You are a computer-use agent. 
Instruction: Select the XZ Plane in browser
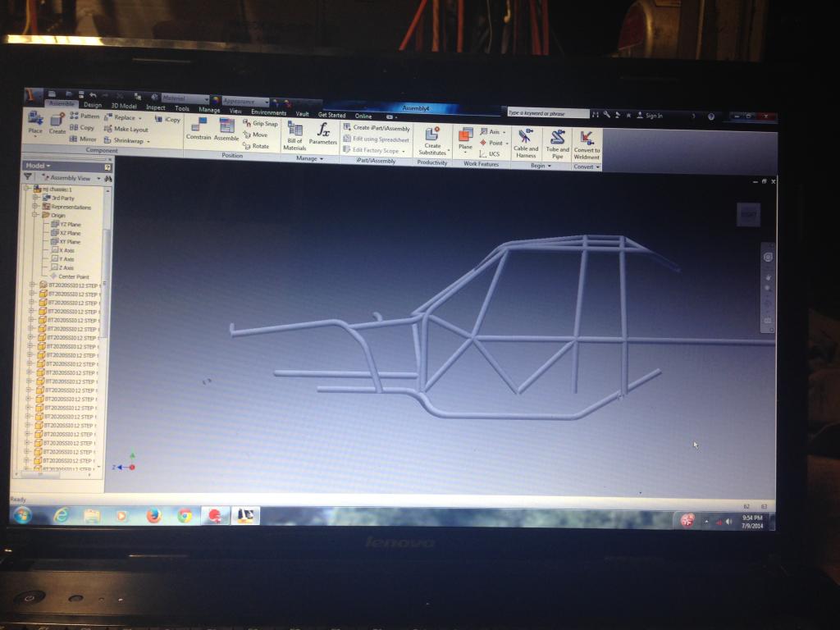coord(66,232)
